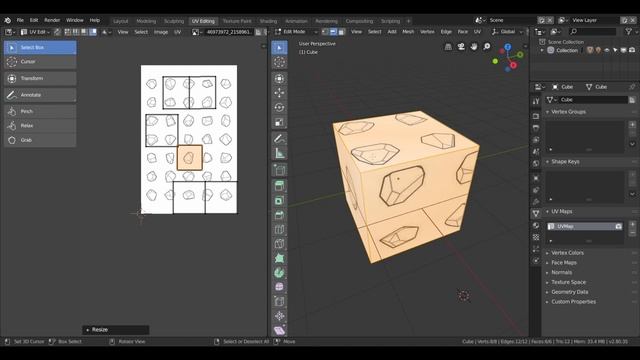Select the Measure tool in 3D viewport

point(279,153)
